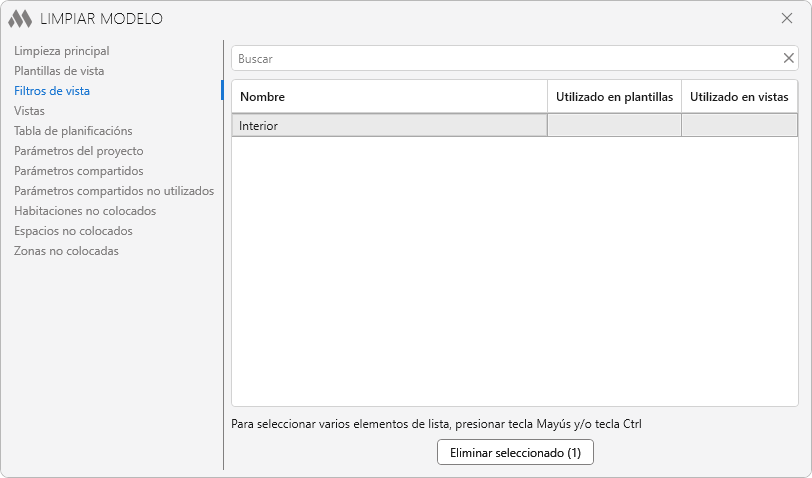Navigate to Espacios no colocados
This screenshot has height=478, width=812.
[73, 231]
